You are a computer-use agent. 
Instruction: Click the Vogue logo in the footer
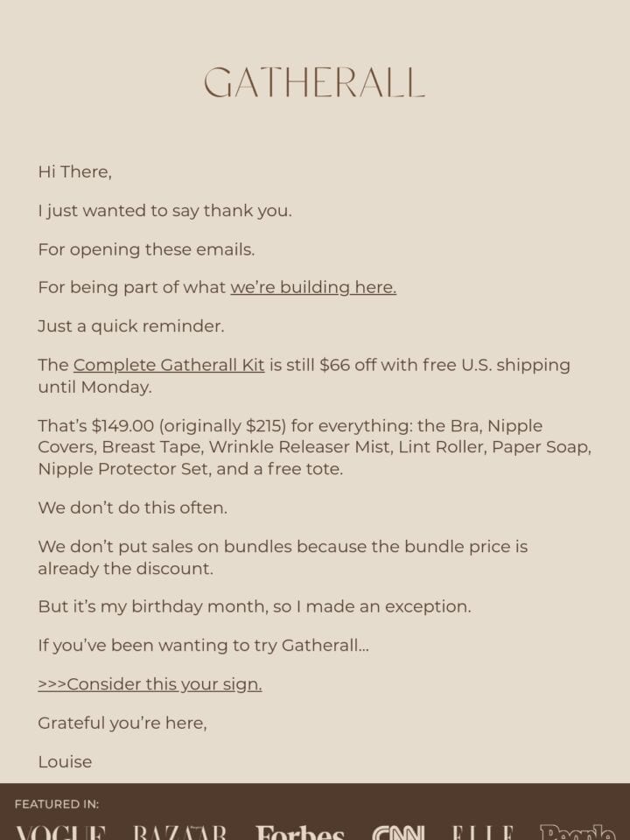(60, 832)
